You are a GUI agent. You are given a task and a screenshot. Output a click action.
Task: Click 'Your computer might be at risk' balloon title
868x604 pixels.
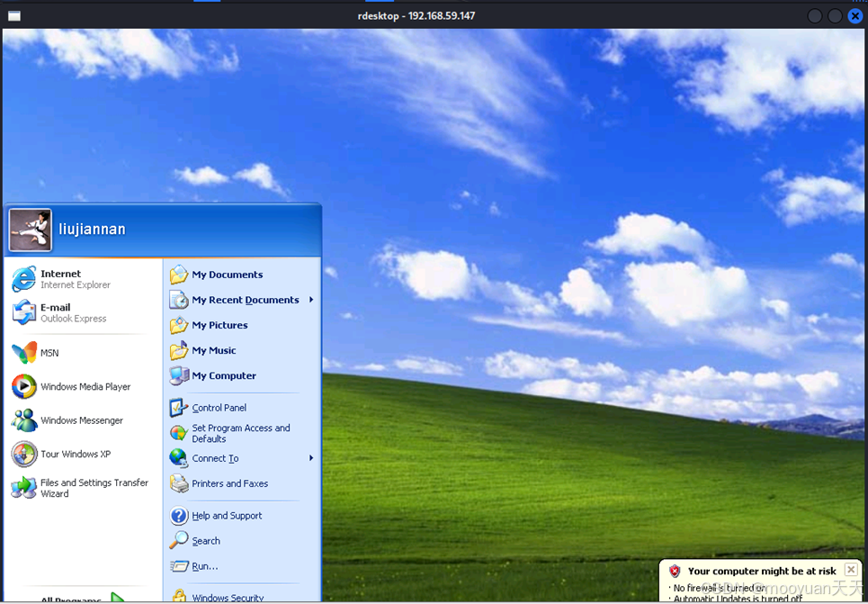coord(762,571)
